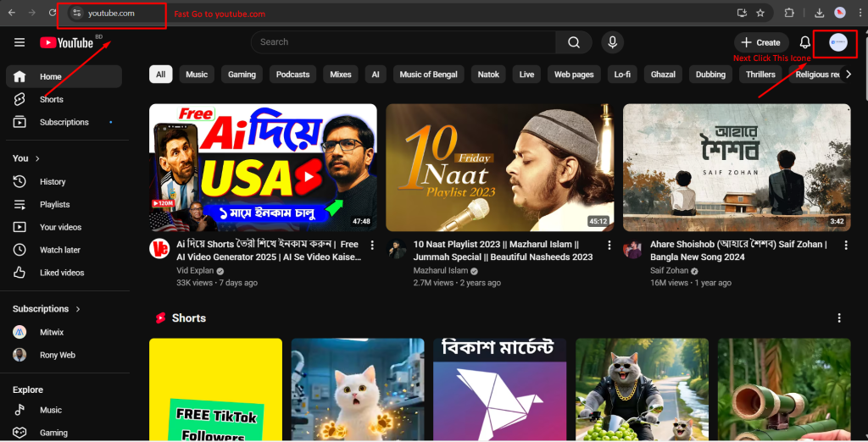Open Watch later list
Viewport: 868px width, 442px height.
tap(64, 250)
